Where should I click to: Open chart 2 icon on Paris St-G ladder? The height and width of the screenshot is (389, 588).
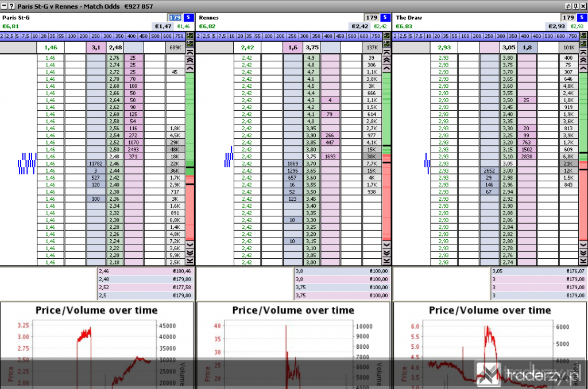[189, 44]
